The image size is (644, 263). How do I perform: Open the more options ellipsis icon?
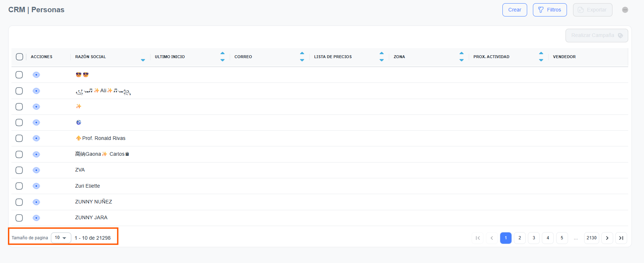click(x=625, y=10)
